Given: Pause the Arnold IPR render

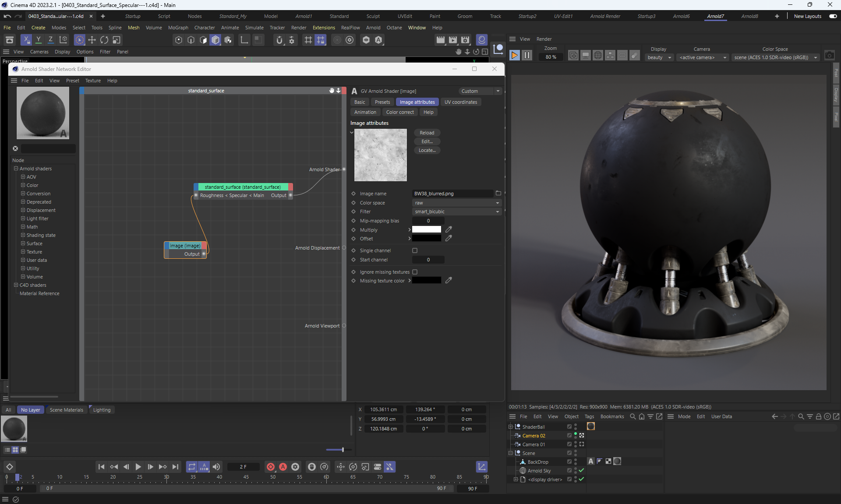Looking at the screenshot, I should pos(527,56).
